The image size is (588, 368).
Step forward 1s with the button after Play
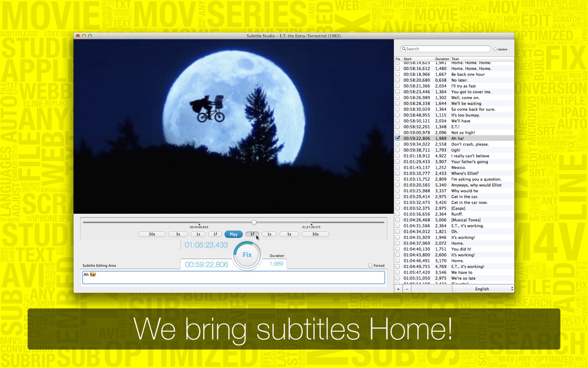[x=269, y=234]
